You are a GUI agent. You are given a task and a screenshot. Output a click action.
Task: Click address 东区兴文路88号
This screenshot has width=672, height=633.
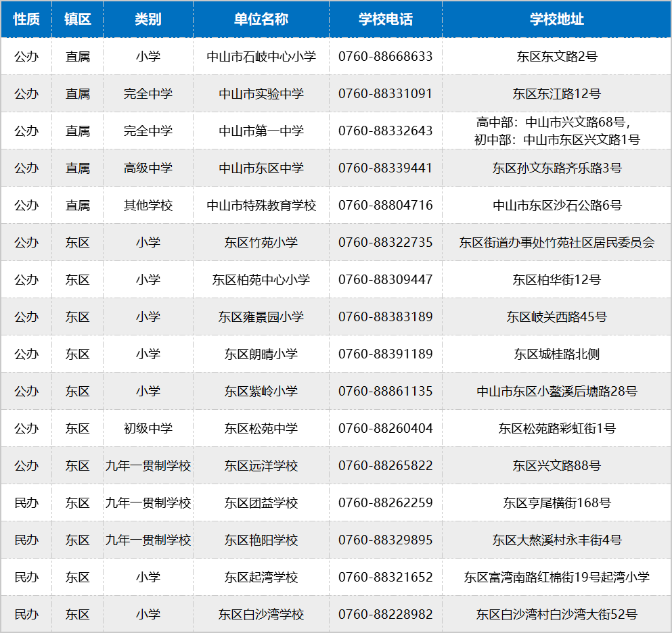[x=557, y=467]
